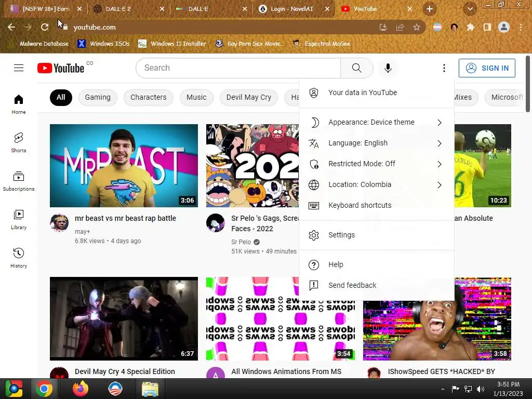Click the tab search down-arrow button

[x=470, y=9]
